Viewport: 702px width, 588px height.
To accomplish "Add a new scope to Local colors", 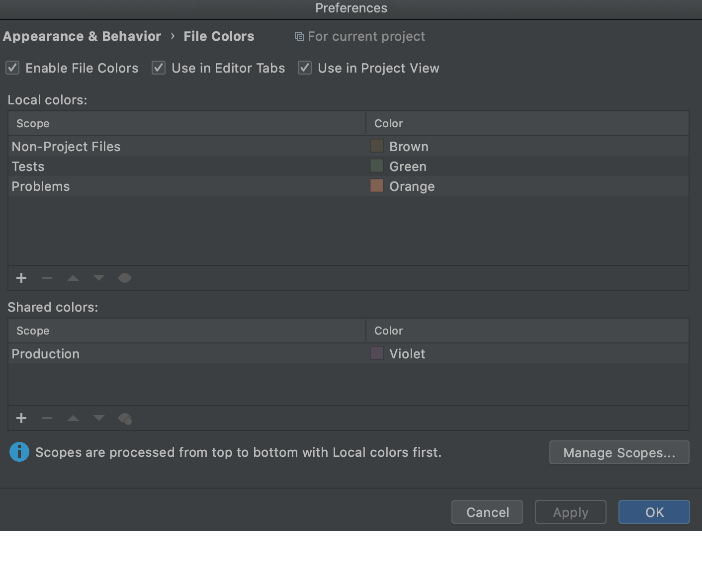I will click(21, 278).
